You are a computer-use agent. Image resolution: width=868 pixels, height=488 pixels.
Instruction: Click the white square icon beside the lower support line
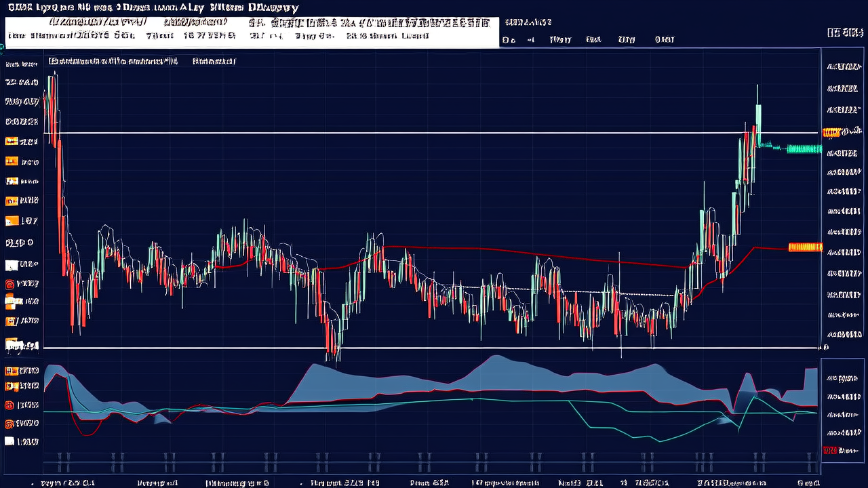10,346
